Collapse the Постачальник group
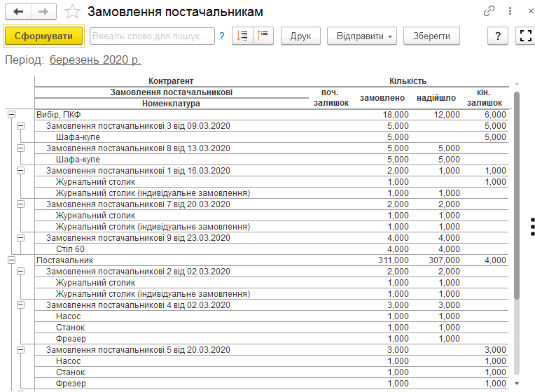 [x=12, y=260]
